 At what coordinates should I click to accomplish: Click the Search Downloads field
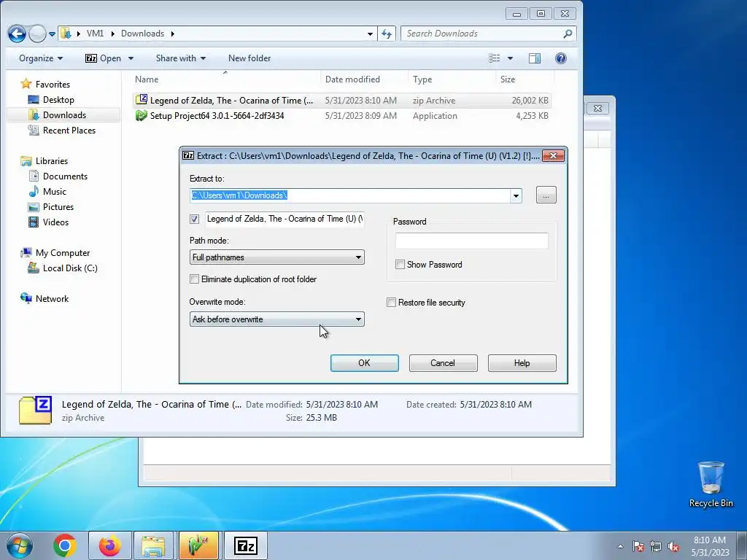click(481, 34)
